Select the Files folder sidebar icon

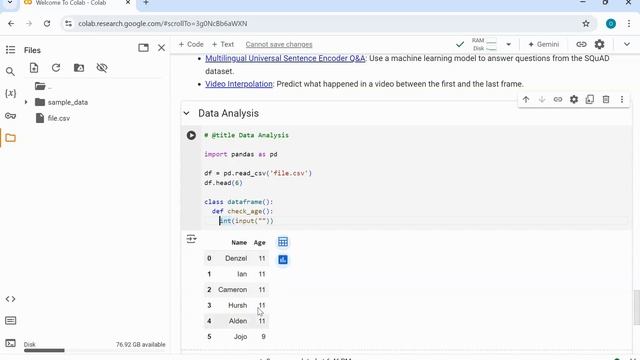pos(10,138)
